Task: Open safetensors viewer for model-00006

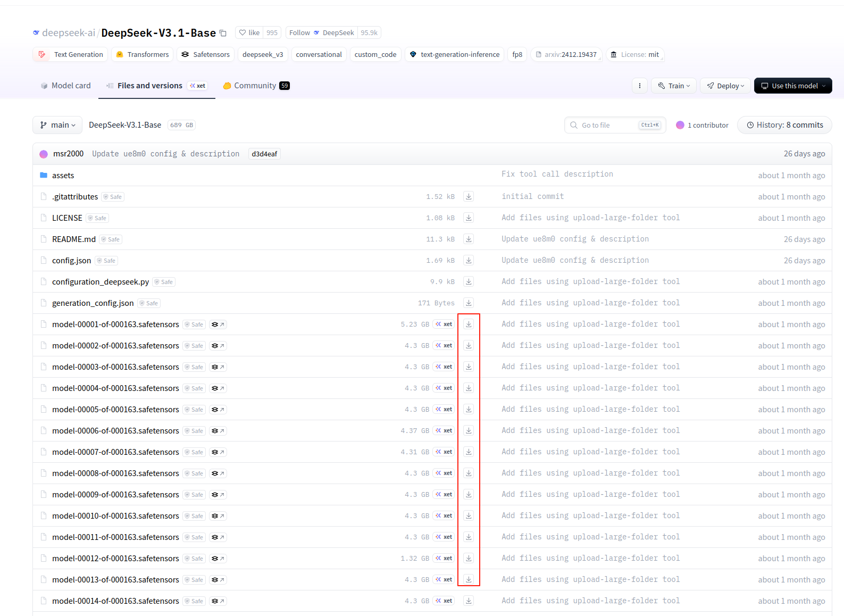Action: coord(218,431)
